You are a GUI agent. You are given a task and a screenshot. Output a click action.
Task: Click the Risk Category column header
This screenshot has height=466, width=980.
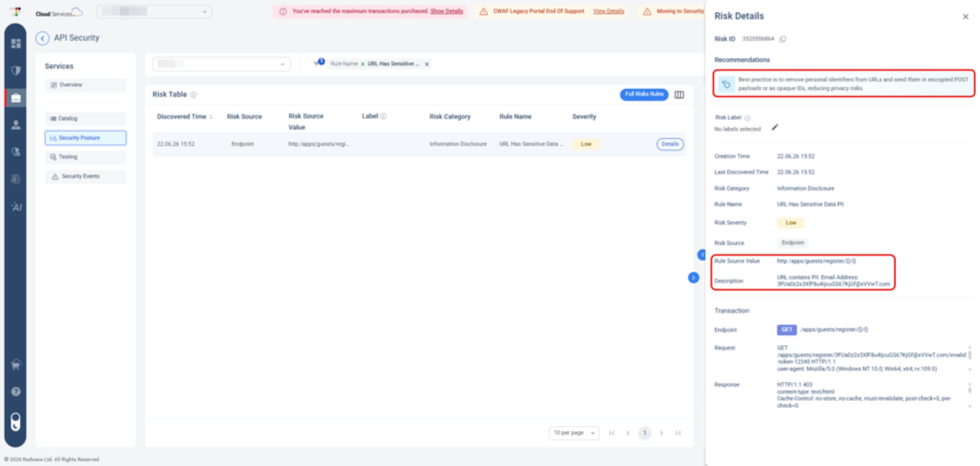point(450,116)
